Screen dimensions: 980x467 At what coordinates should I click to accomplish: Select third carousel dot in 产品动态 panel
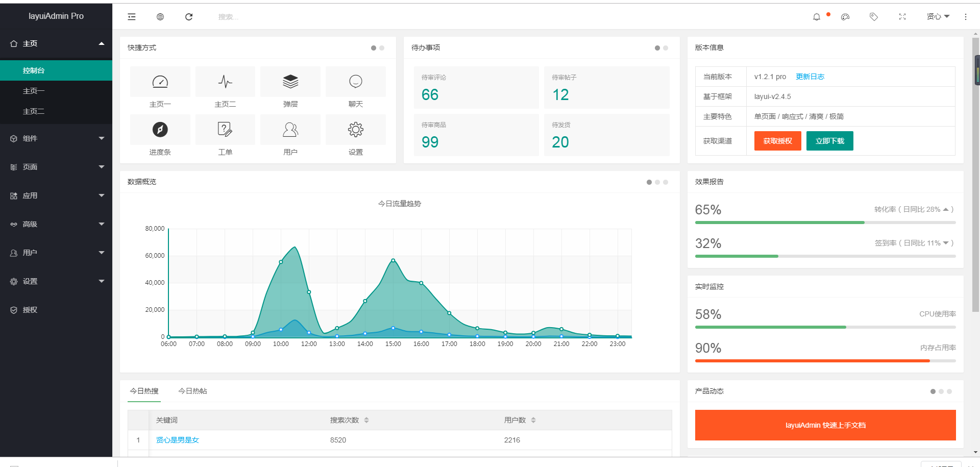point(949,391)
